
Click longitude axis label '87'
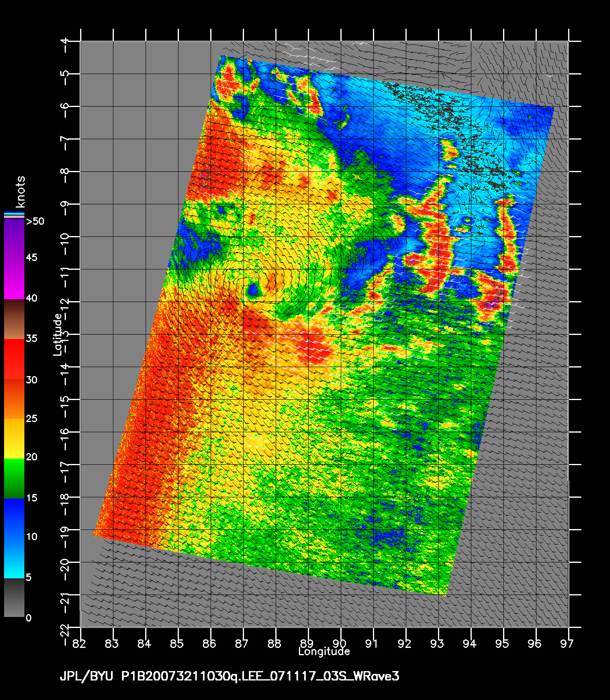point(242,643)
